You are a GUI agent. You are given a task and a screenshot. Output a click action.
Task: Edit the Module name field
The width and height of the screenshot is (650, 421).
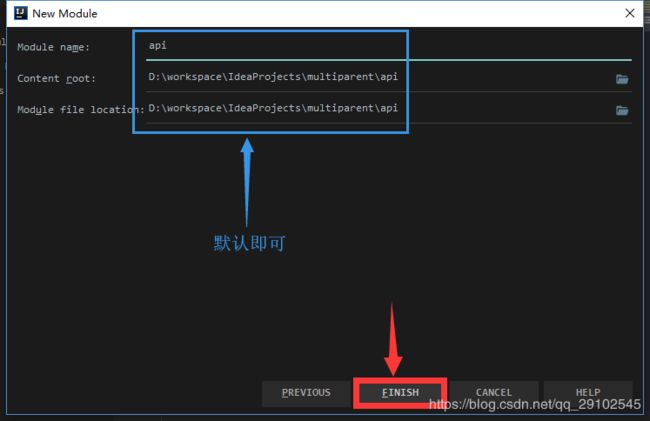388,46
